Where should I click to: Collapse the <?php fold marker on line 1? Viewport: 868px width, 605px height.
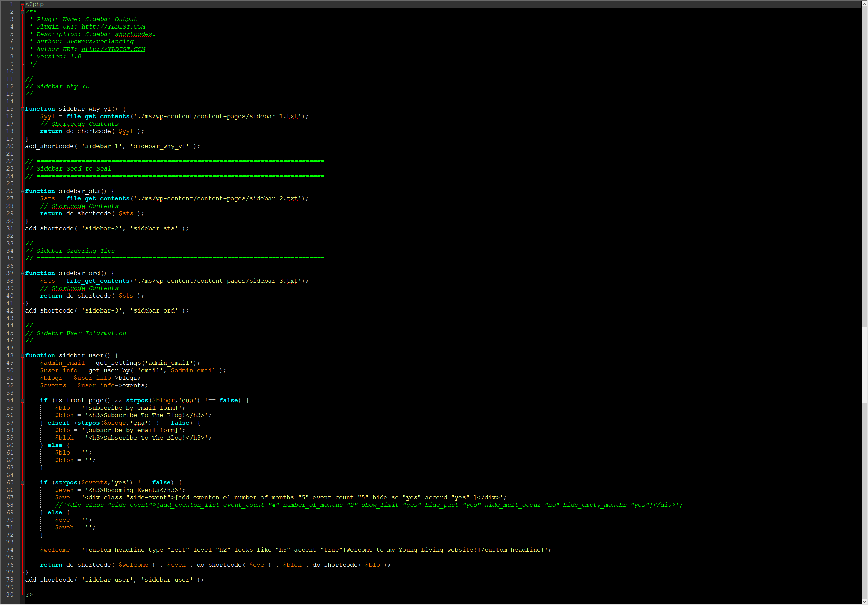coord(23,4)
